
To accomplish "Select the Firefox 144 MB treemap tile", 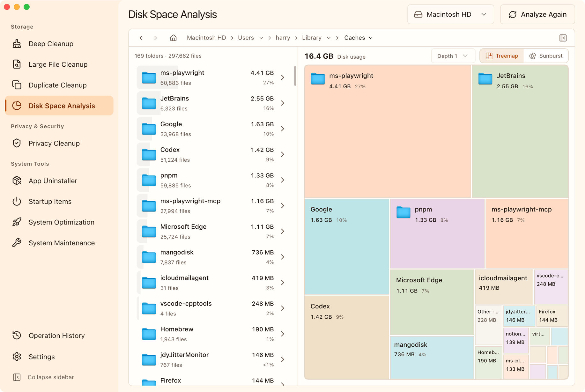I will coord(552,316).
